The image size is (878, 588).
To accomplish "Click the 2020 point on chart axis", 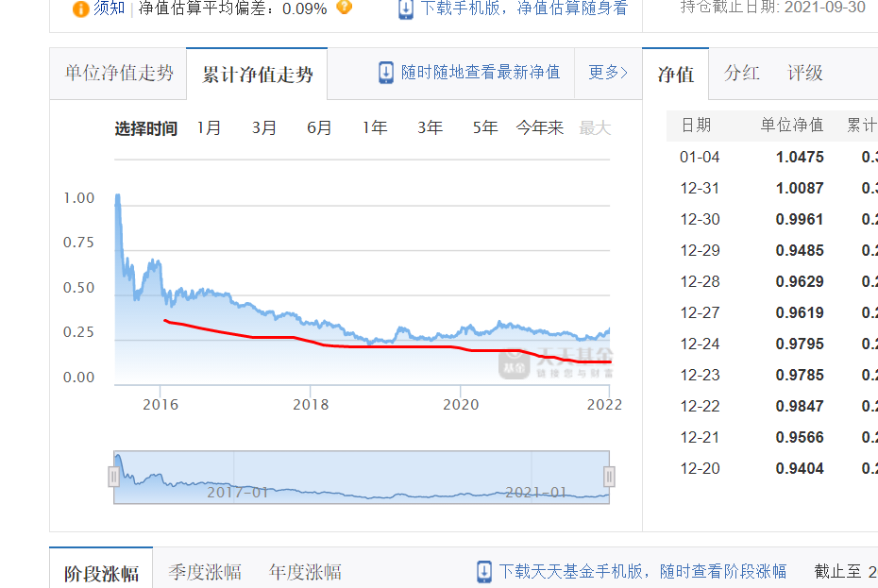I will click(461, 404).
